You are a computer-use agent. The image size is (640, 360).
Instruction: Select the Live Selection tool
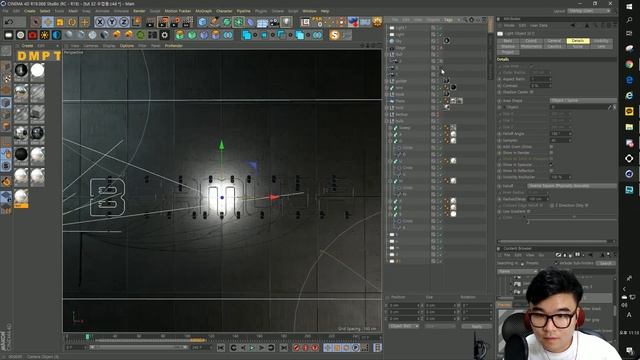36,22
